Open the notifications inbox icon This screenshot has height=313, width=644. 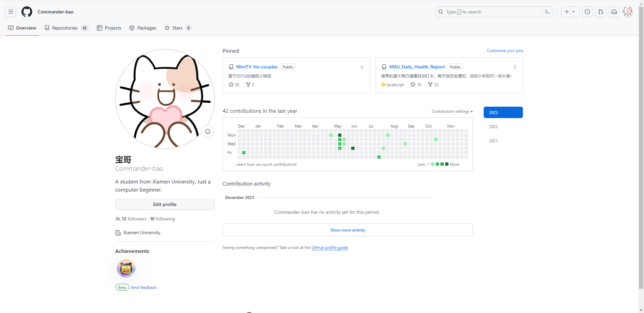pyautogui.click(x=614, y=12)
